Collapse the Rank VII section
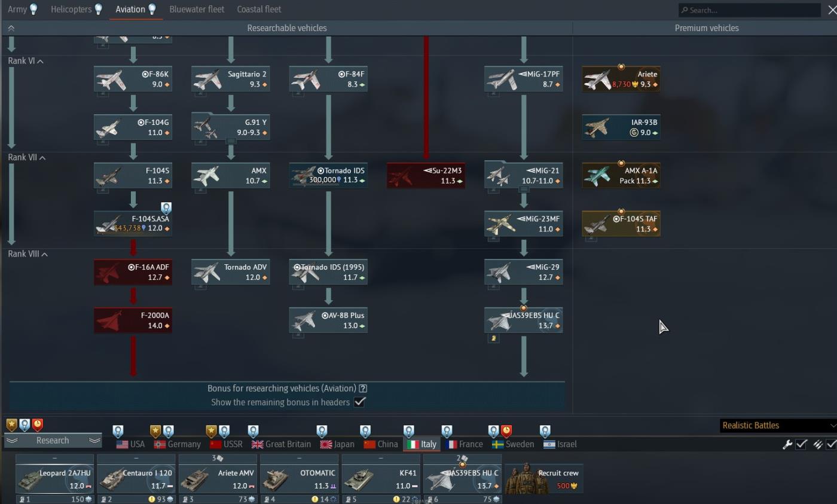 click(28, 157)
